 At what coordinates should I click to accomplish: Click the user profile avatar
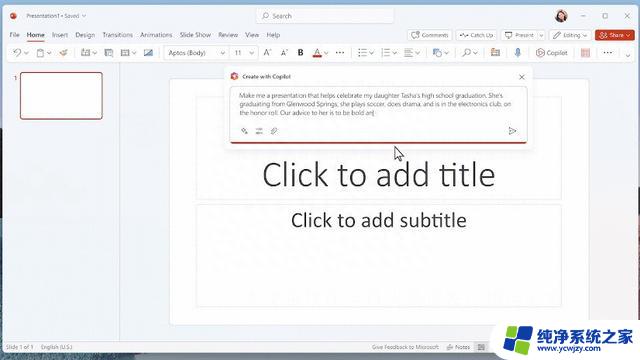[x=561, y=16]
